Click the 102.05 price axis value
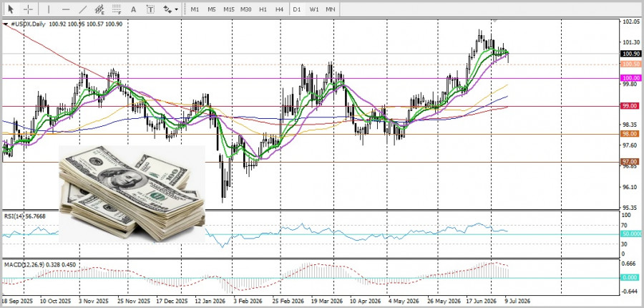Screen dimensions: 644x308 pyautogui.click(x=630, y=22)
